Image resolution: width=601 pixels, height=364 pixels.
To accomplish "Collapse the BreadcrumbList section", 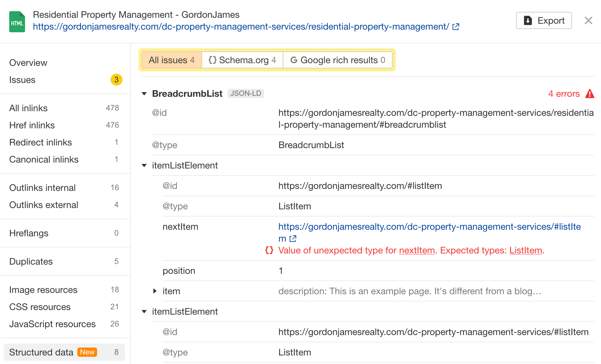I will [x=144, y=93].
